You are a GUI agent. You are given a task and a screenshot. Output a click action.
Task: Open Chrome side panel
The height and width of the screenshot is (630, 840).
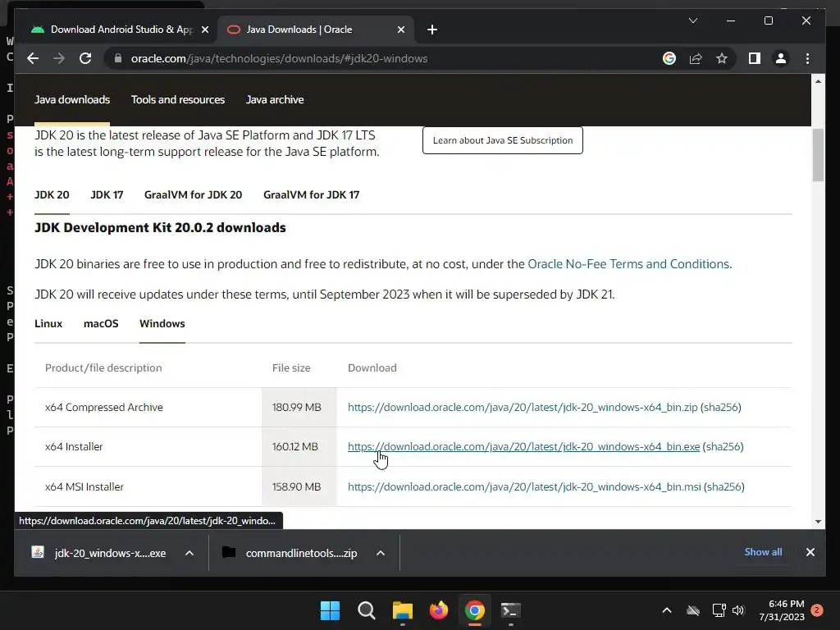755,58
